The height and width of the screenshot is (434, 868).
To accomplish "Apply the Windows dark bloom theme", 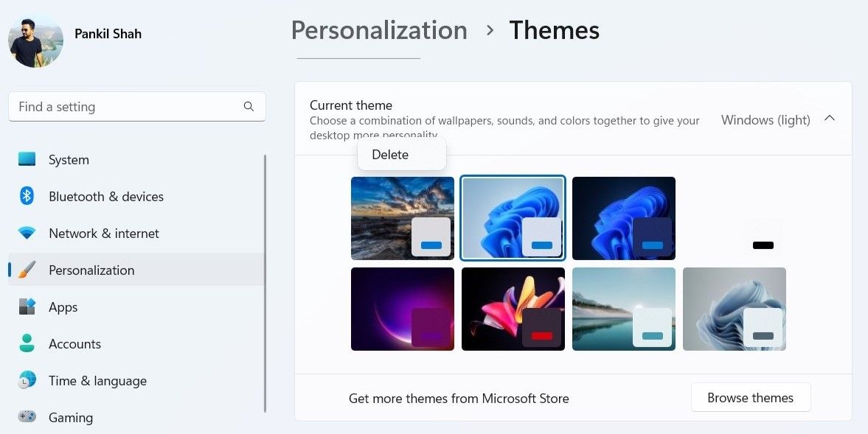I will pos(624,218).
